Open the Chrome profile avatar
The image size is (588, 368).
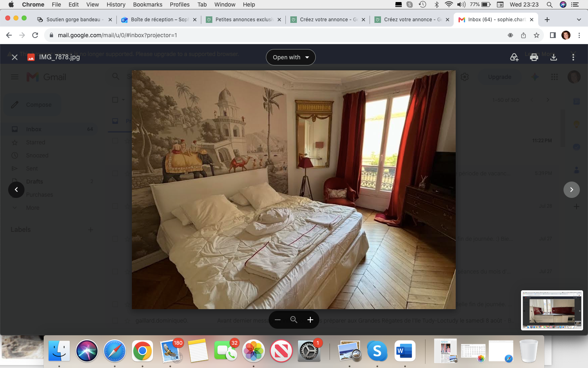566,35
